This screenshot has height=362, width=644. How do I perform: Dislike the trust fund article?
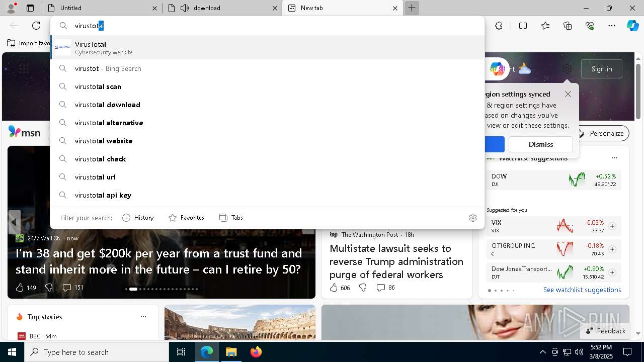49,288
